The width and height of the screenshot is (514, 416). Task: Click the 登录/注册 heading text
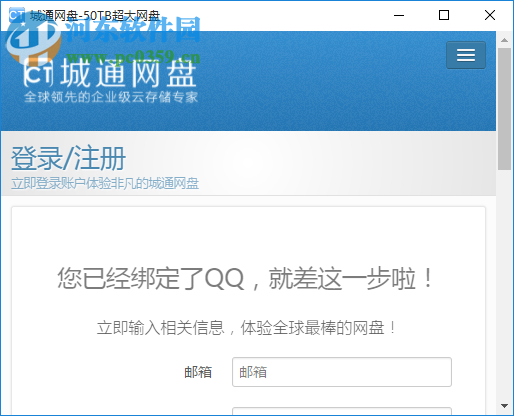[x=68, y=158]
